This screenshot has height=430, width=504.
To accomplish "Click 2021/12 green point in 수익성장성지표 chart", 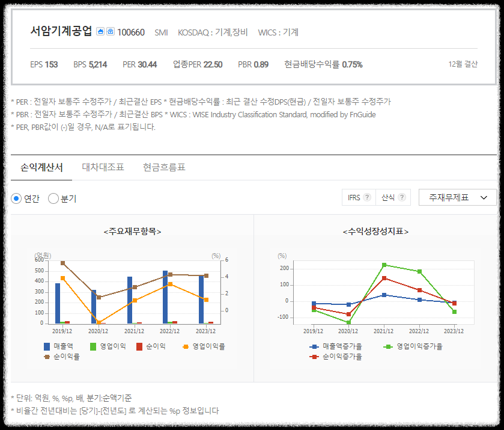I will pos(384,265).
